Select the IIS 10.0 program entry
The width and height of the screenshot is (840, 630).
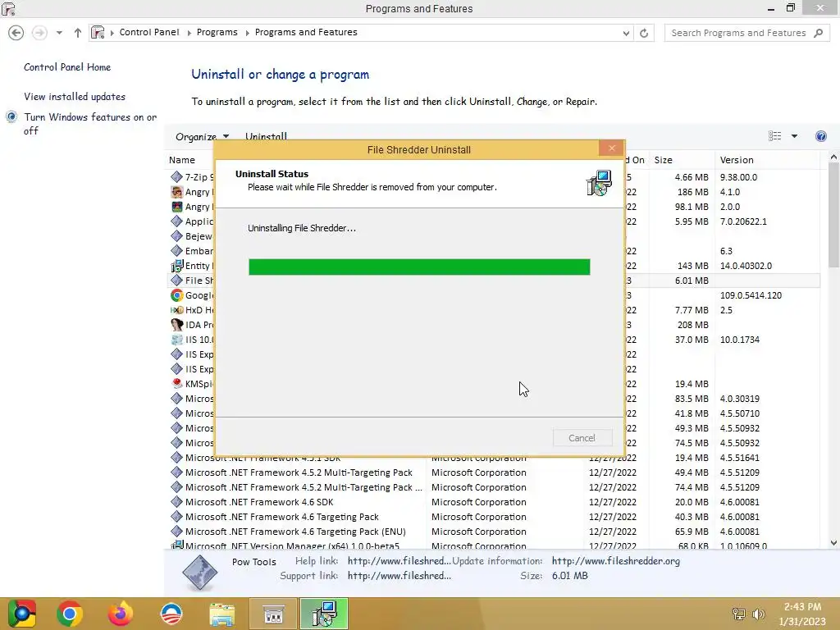pyautogui.click(x=191, y=340)
